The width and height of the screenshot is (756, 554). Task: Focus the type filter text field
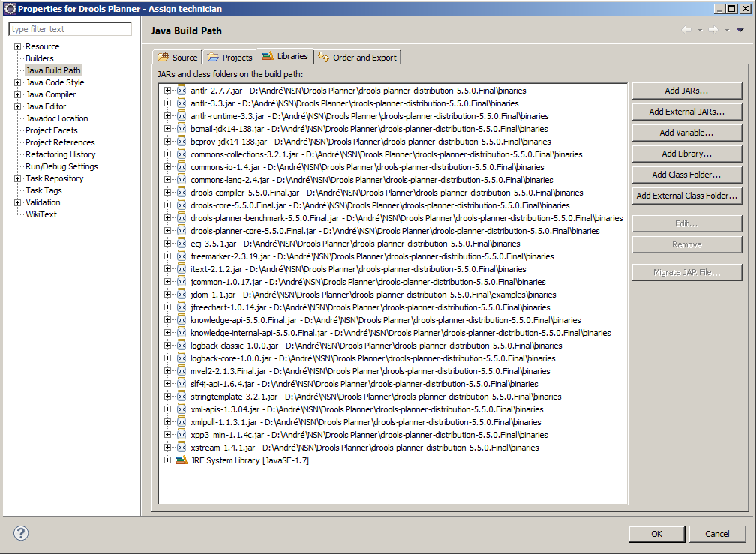70,29
